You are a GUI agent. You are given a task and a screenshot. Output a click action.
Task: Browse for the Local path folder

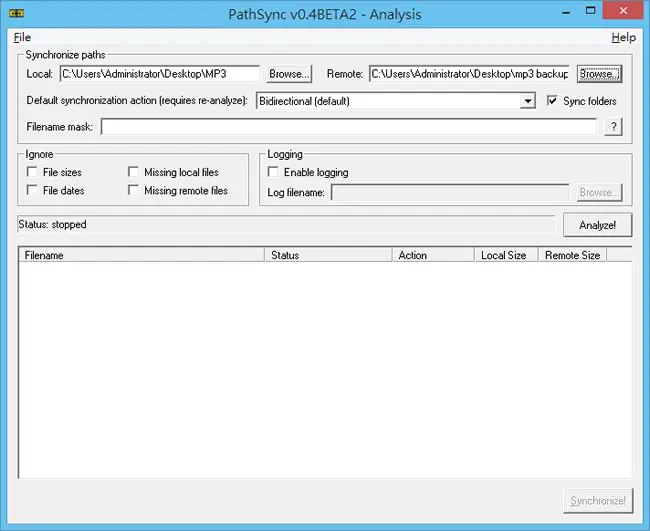pyautogui.click(x=289, y=74)
